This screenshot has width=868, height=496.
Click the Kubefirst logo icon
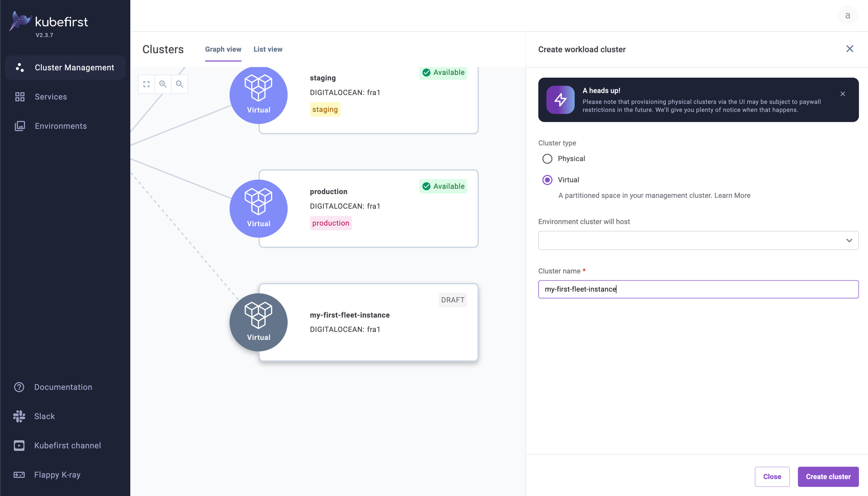click(21, 21)
